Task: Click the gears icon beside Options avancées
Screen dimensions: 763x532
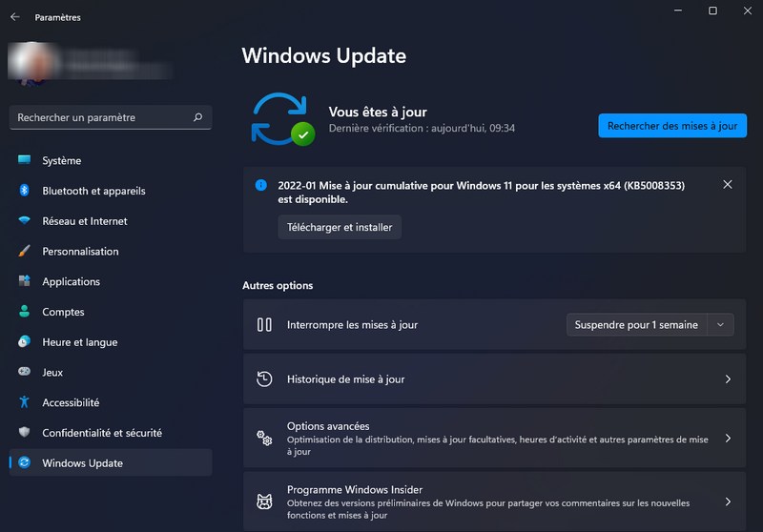Action: point(264,439)
